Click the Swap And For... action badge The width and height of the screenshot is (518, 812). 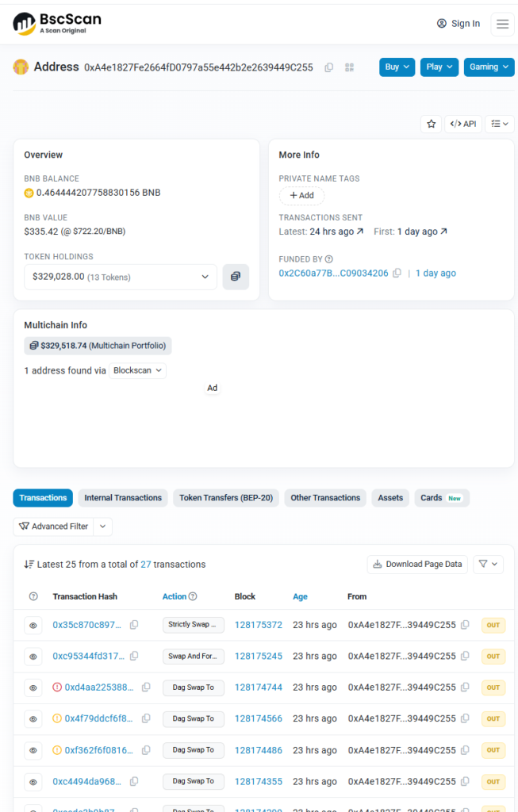(194, 656)
